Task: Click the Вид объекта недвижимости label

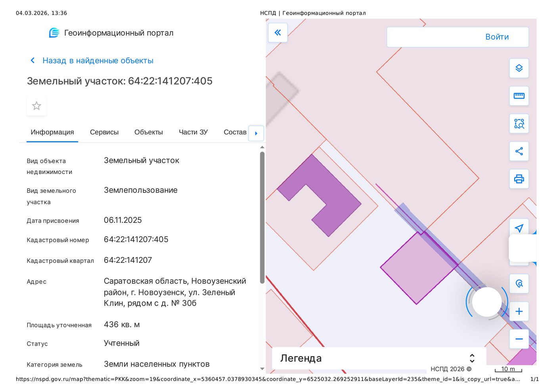Action: [50, 166]
